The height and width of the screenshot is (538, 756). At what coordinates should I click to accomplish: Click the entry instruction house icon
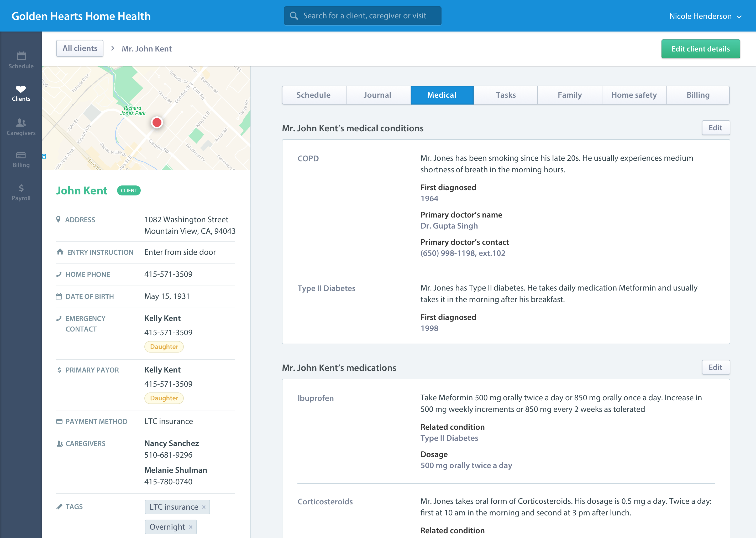pos(60,252)
